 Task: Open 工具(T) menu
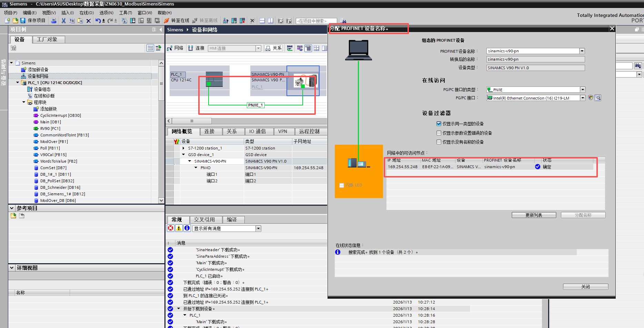(x=125, y=13)
